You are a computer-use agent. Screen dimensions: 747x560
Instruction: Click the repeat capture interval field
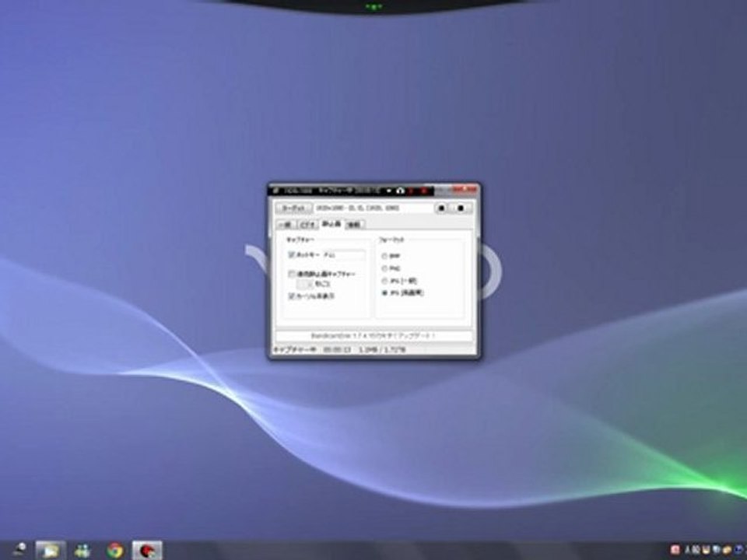click(x=304, y=285)
